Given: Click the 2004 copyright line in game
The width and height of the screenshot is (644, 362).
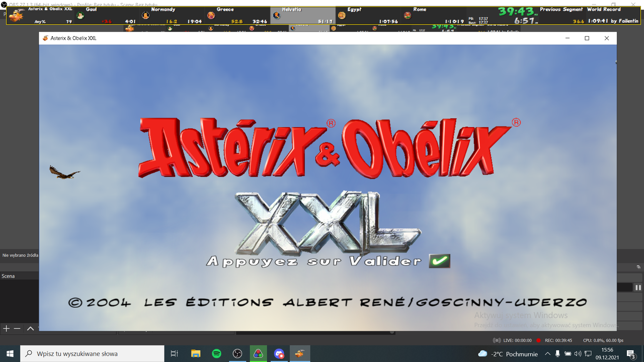Looking at the screenshot, I should (328, 302).
